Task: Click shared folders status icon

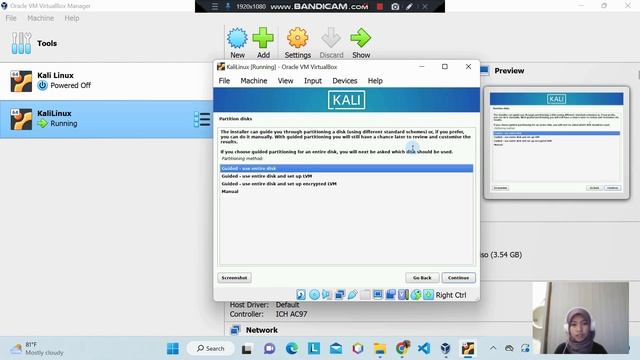Action: tap(365, 295)
